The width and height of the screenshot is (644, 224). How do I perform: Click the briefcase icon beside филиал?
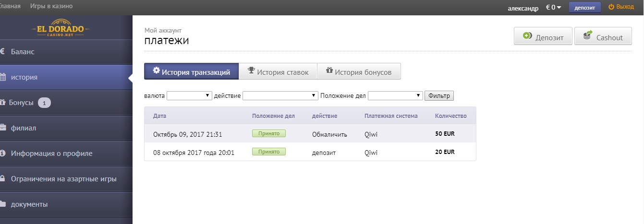click(x=2, y=128)
